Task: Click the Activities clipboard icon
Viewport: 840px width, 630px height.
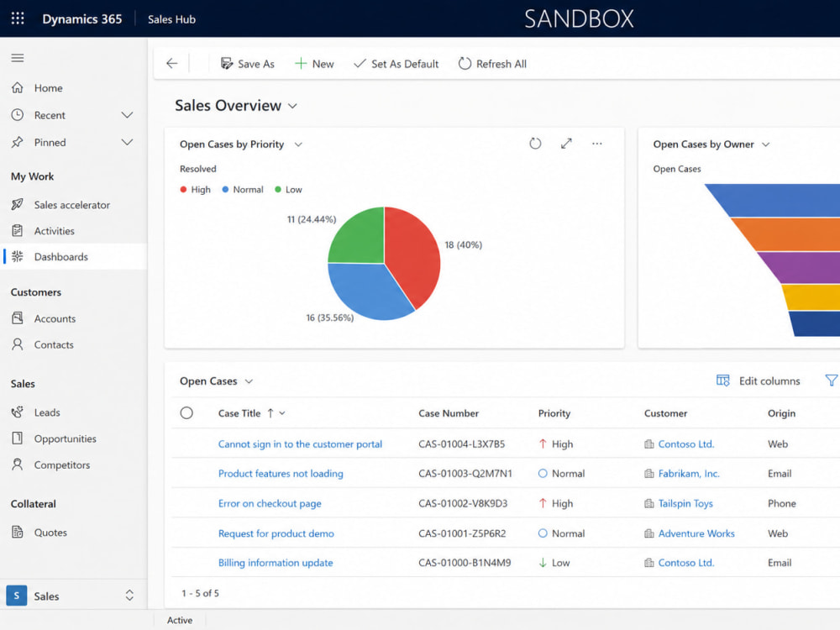Action: tap(18, 230)
